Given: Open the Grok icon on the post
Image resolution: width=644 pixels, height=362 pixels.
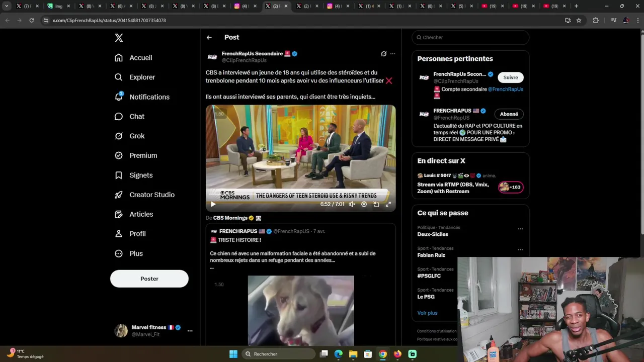Looking at the screenshot, I should [383, 54].
